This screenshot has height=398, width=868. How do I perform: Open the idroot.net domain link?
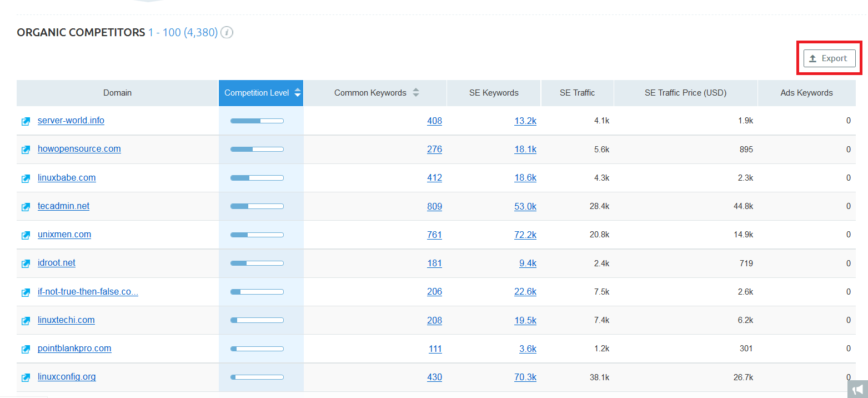pyautogui.click(x=57, y=262)
